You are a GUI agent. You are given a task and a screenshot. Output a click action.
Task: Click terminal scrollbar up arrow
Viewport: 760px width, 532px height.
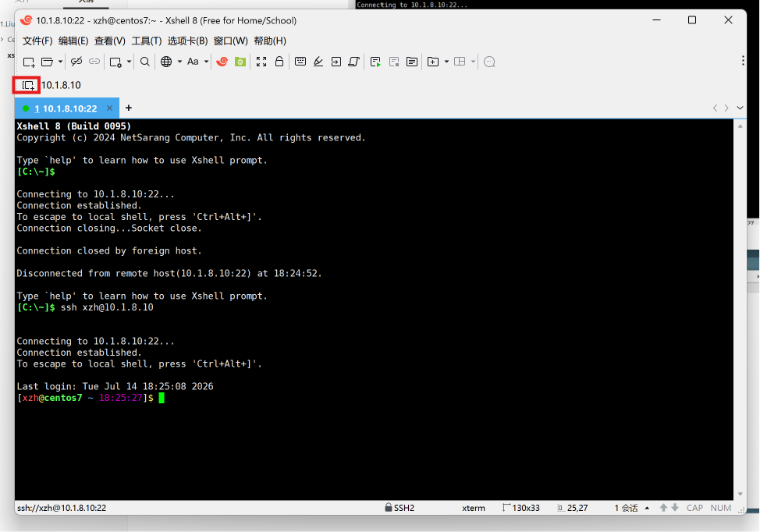pyautogui.click(x=740, y=126)
